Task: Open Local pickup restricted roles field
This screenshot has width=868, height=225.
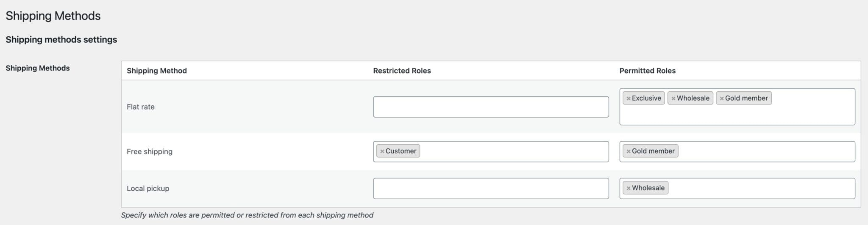Action: click(491, 189)
